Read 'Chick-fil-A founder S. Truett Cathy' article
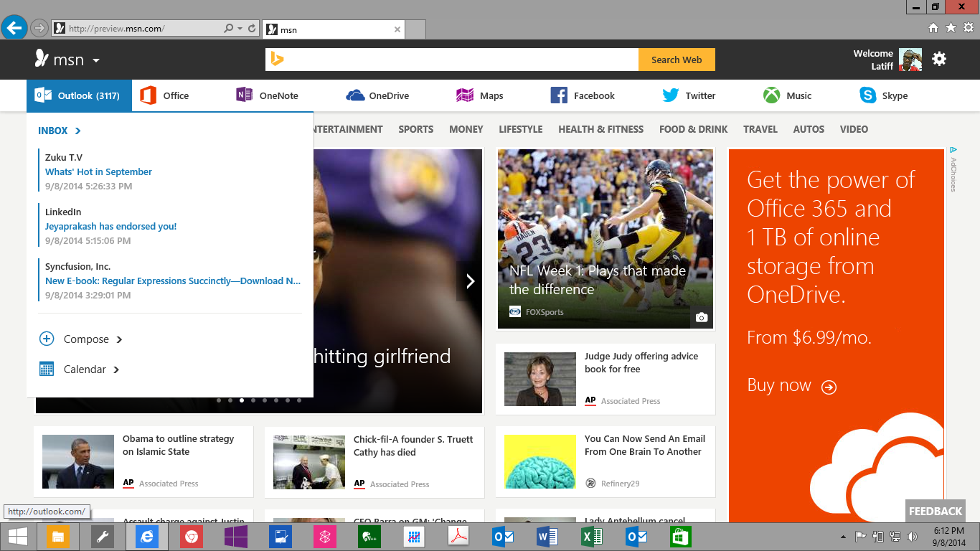Viewport: 980px width, 551px height. (x=413, y=446)
